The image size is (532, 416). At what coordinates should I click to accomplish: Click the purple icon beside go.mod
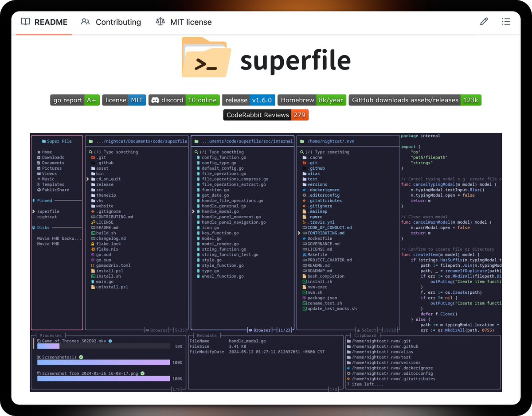pyautogui.click(x=93, y=255)
